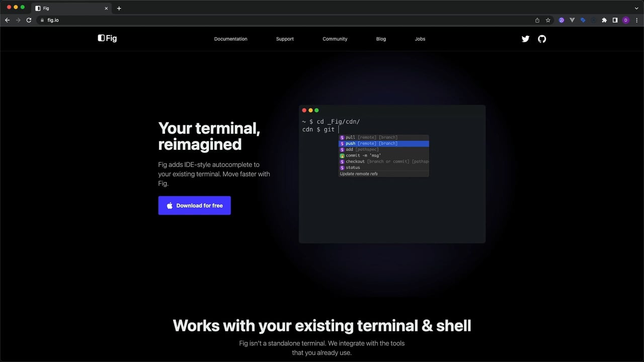The image size is (644, 362).
Task: Open the Jobs nav link
Action: click(420, 39)
